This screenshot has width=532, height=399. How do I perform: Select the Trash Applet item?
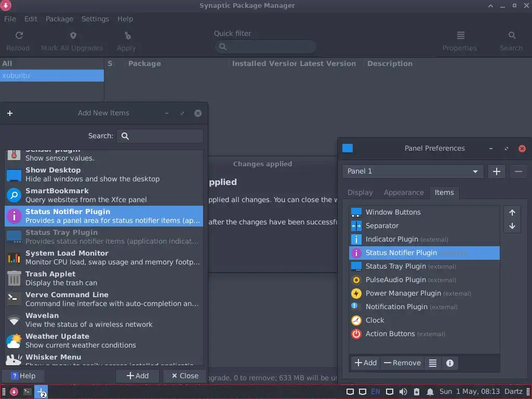point(104,278)
